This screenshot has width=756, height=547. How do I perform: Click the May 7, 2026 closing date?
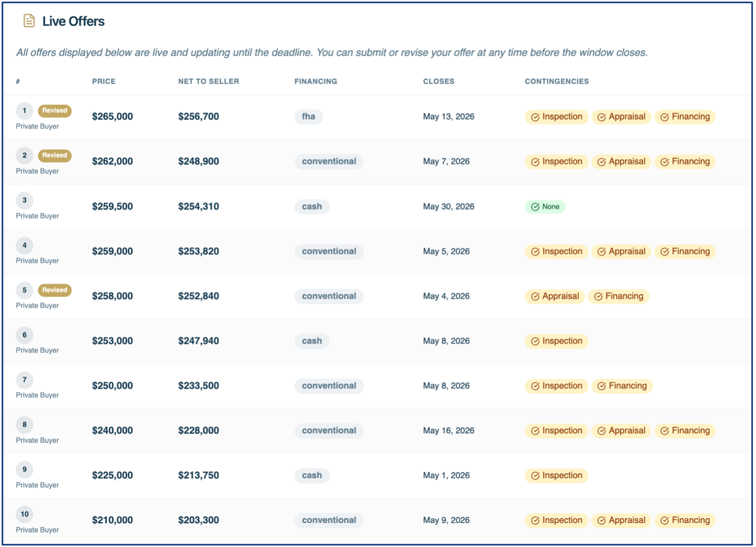pyautogui.click(x=446, y=162)
